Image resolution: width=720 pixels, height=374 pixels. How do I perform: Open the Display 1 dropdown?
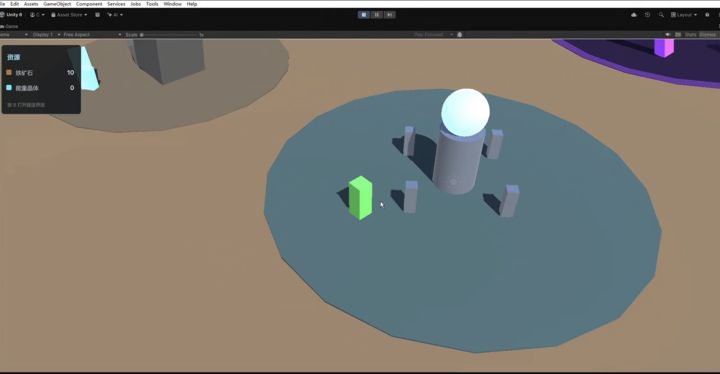coord(46,34)
